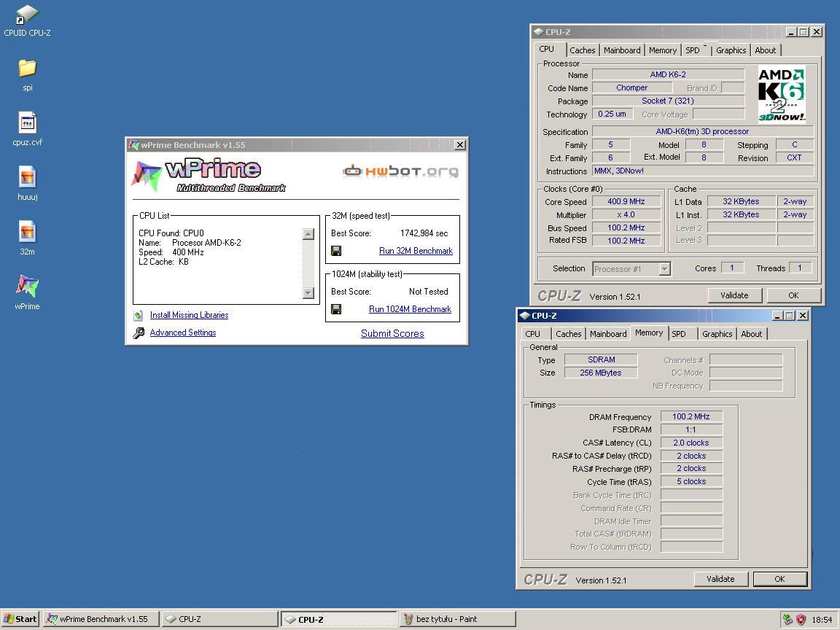The image size is (840, 630).
Task: Select Mainboard tab in lower CPU-Z window
Action: pos(608,334)
